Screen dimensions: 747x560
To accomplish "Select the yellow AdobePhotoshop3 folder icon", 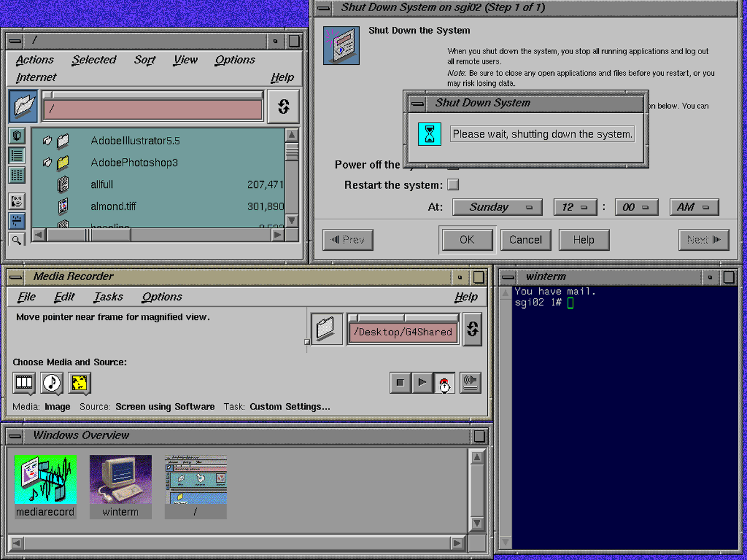I will point(63,163).
